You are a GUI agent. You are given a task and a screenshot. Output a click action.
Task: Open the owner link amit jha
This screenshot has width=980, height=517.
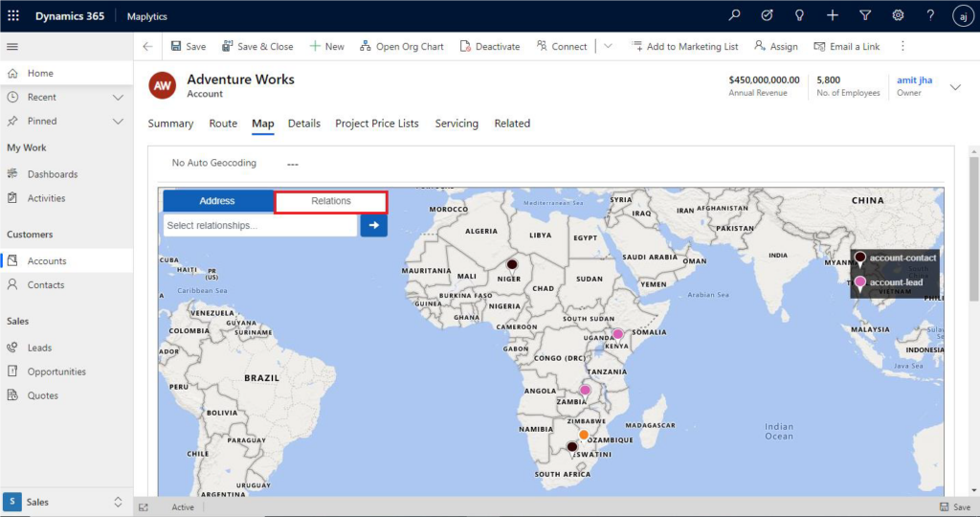pyautogui.click(x=914, y=80)
